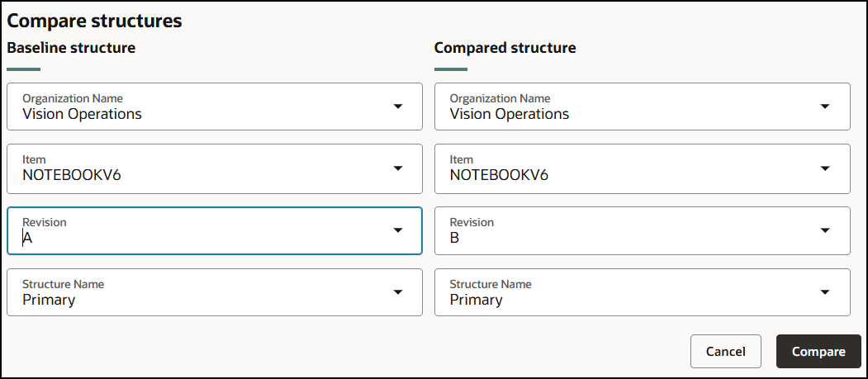Click the Compared structure heading

[505, 48]
